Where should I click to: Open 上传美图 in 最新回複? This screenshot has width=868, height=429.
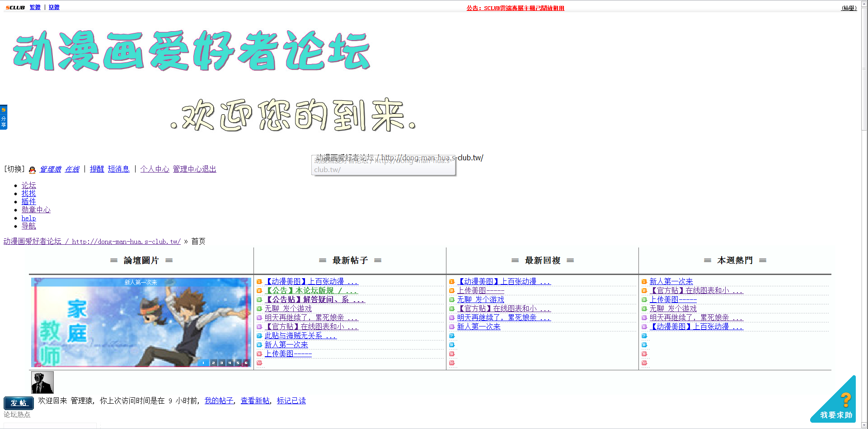coord(481,290)
